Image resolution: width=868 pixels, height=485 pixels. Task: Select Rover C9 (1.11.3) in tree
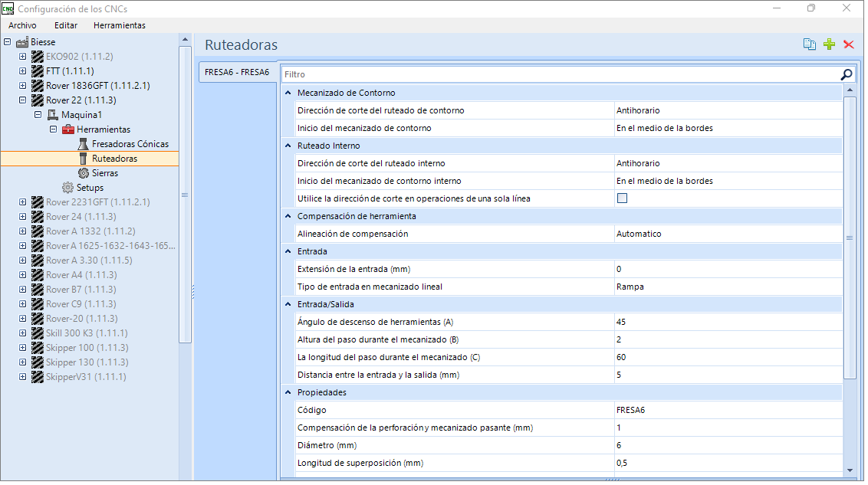point(81,304)
